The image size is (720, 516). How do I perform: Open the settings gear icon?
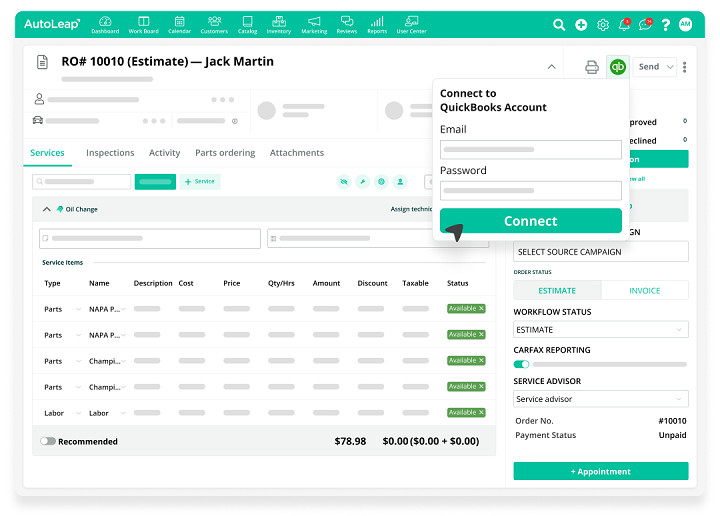click(603, 25)
